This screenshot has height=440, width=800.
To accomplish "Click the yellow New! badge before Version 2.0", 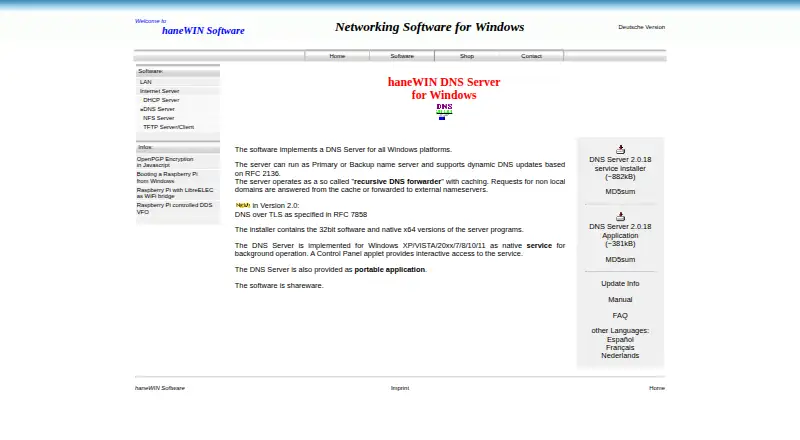I will click(243, 205).
